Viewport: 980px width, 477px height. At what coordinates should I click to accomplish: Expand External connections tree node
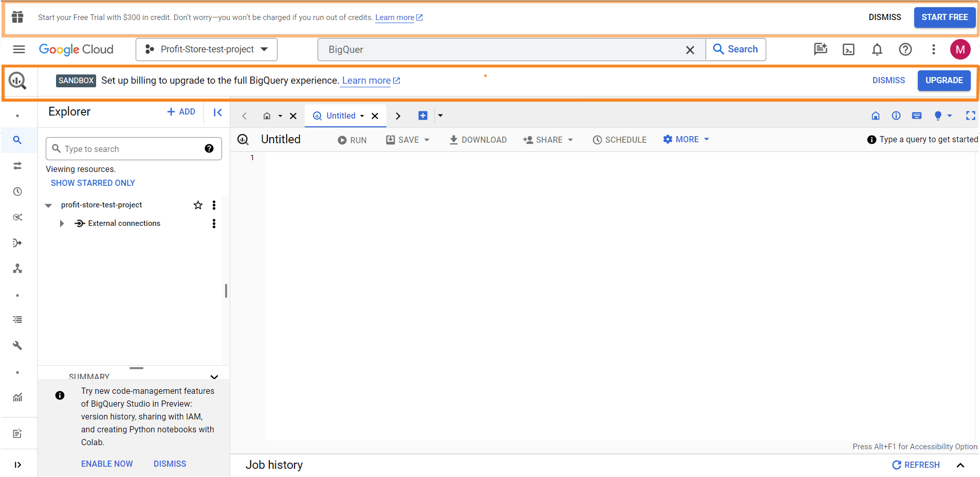point(62,223)
